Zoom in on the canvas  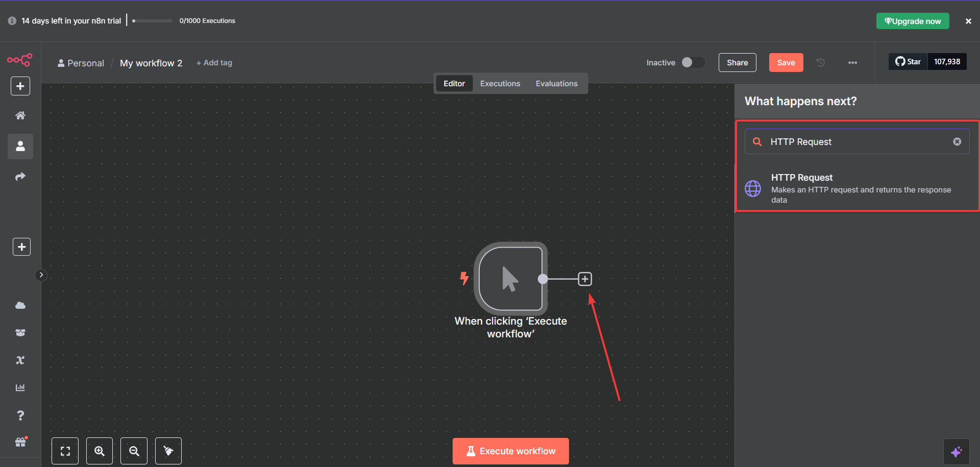click(99, 451)
